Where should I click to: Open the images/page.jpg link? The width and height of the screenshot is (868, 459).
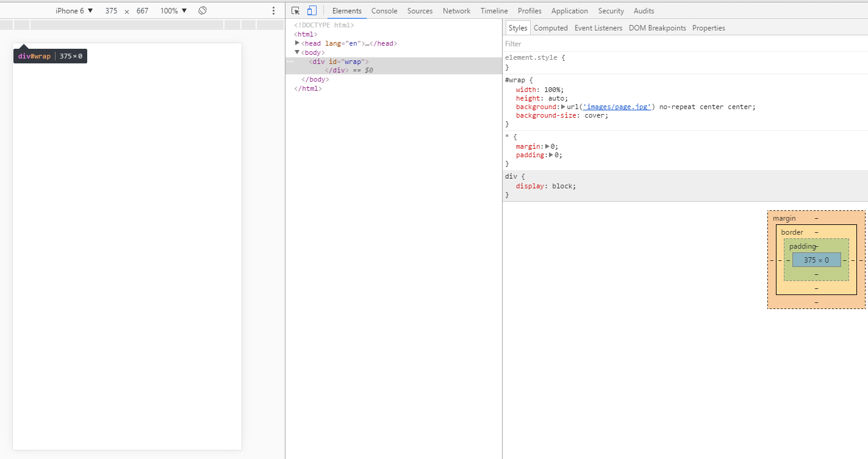pyautogui.click(x=617, y=107)
